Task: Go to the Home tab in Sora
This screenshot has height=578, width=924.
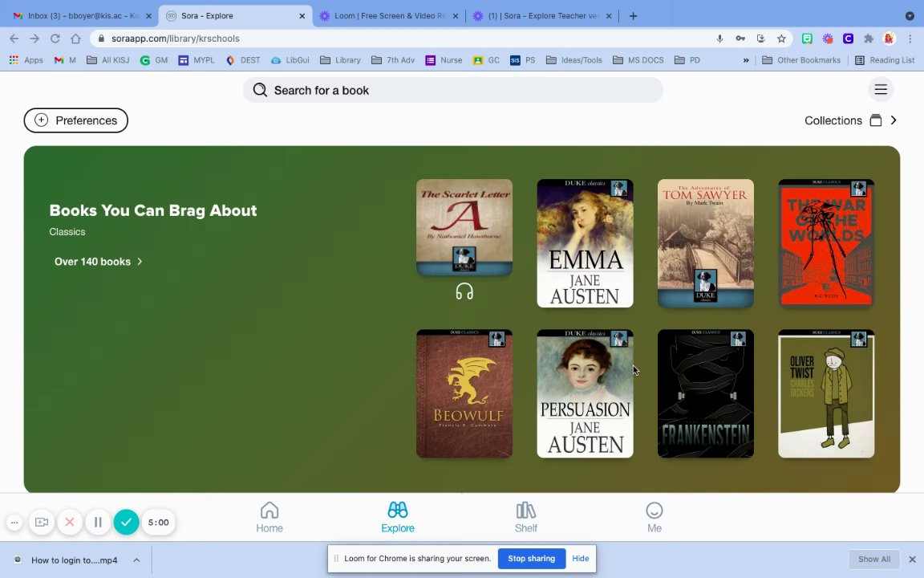Action: click(269, 517)
